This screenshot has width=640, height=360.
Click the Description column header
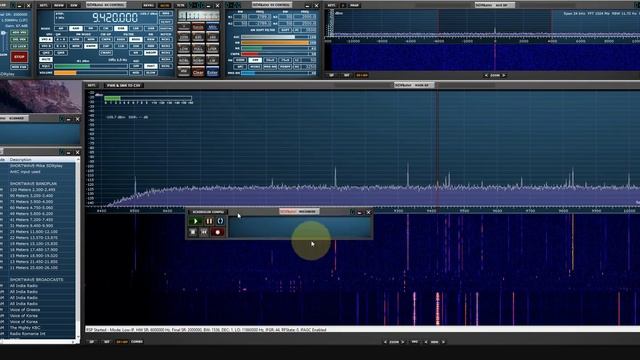[20, 160]
